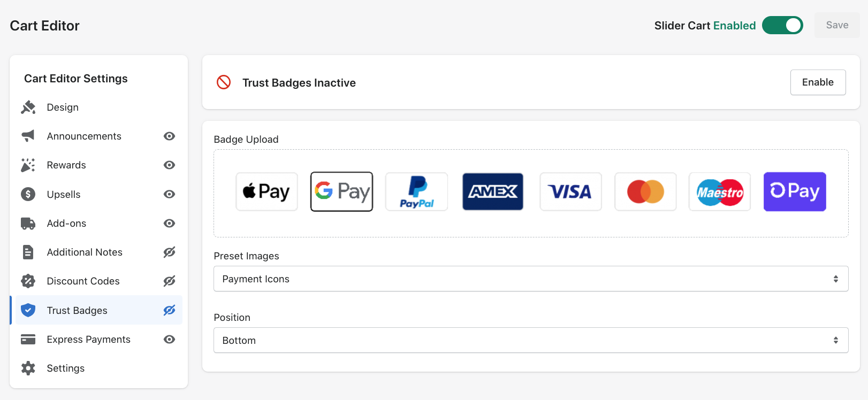Click the Cart Editor Settings heading
Viewport: 868px width, 400px height.
(76, 79)
